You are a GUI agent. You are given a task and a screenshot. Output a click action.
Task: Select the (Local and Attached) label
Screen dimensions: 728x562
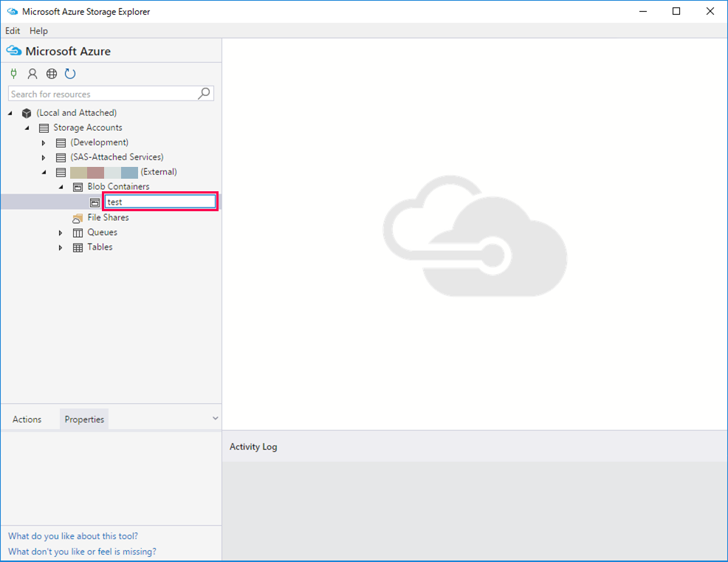(77, 112)
